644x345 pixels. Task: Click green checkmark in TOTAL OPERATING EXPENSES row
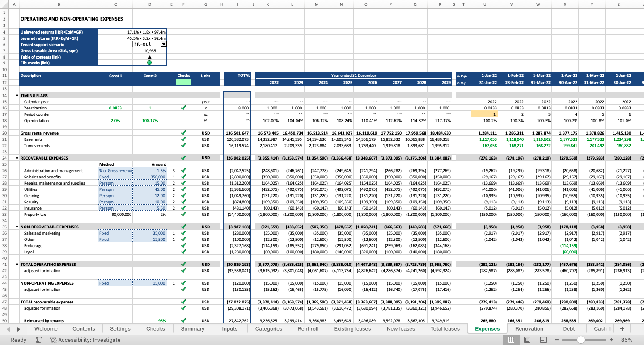(x=183, y=265)
